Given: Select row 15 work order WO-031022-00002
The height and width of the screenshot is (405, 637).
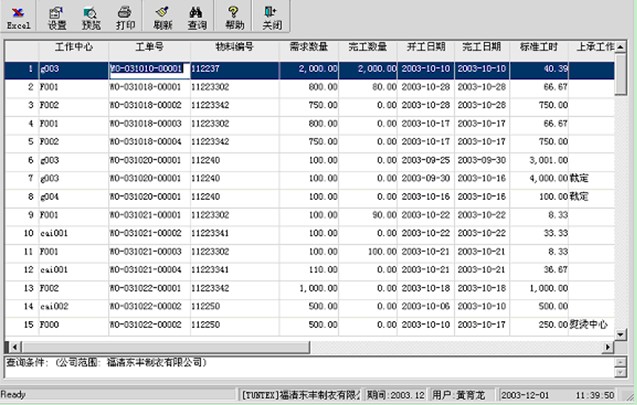Looking at the screenshot, I should (x=147, y=325).
